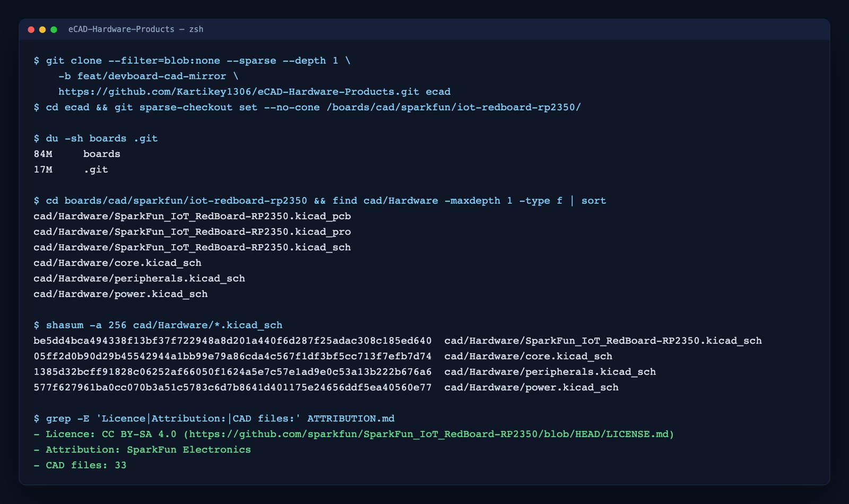Click the du -sh boards .git command

click(96, 138)
